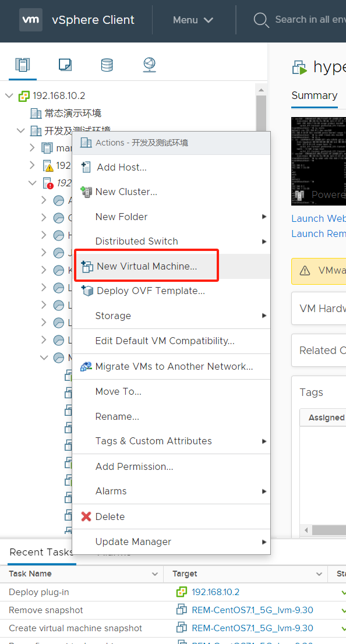Open the Task Name column dropdown
Viewport: 346px width, 644px height.
[155, 574]
